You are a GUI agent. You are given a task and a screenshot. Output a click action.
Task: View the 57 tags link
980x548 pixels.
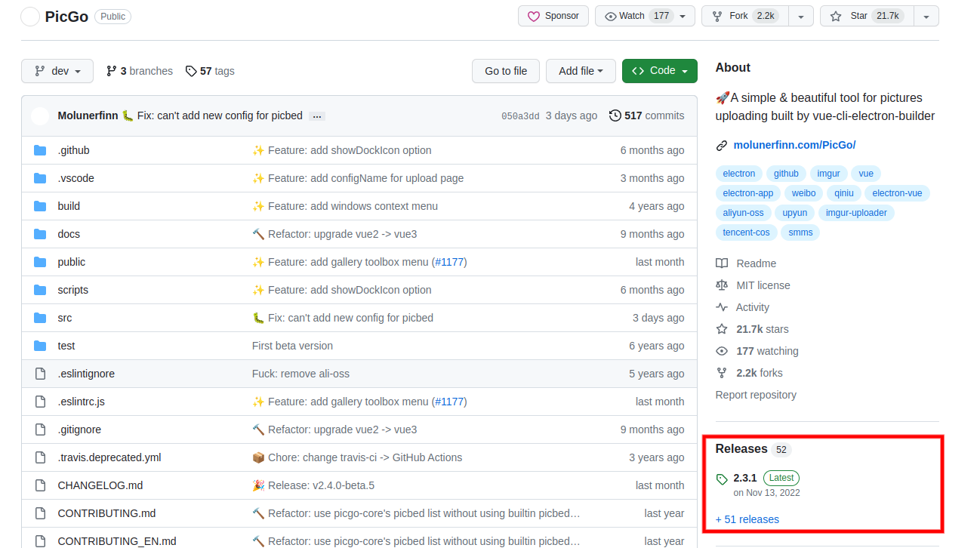coord(210,71)
